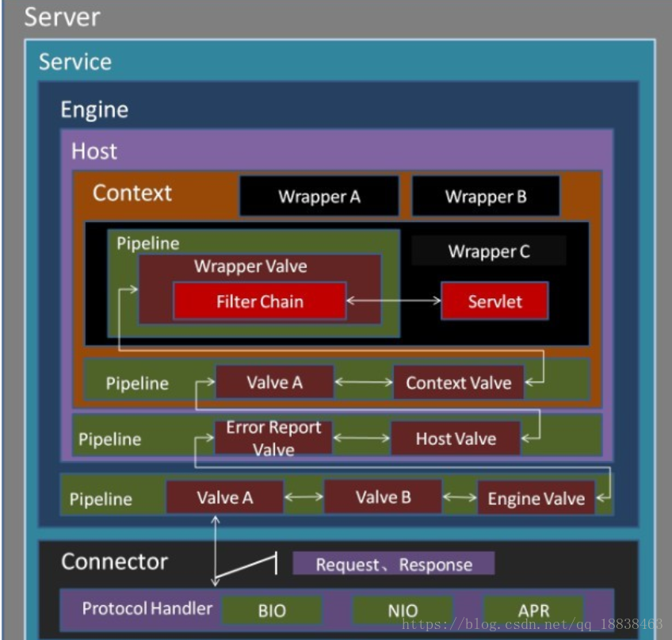Screen dimensions: 672x640
Task: Select the Engine label
Action: click(x=94, y=109)
